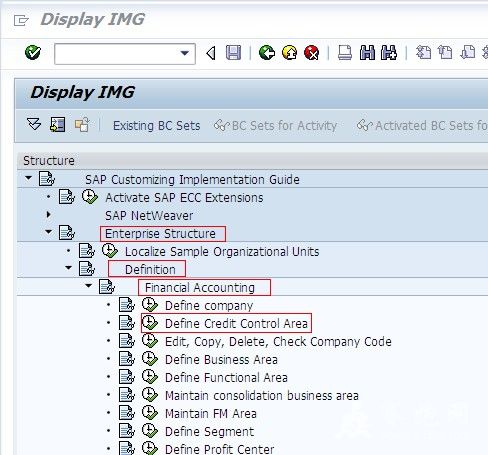Image resolution: width=488 pixels, height=455 pixels.
Task: Click inside the command input field
Action: click(x=117, y=53)
